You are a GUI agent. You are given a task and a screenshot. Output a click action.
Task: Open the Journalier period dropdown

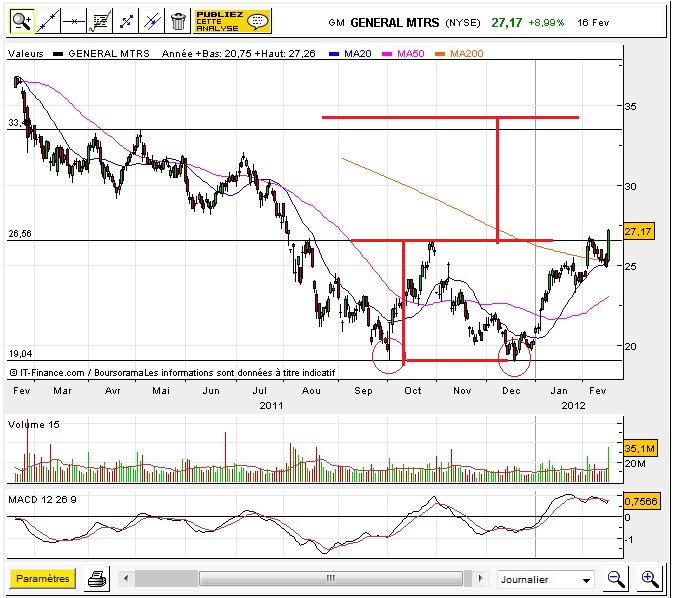546,580
